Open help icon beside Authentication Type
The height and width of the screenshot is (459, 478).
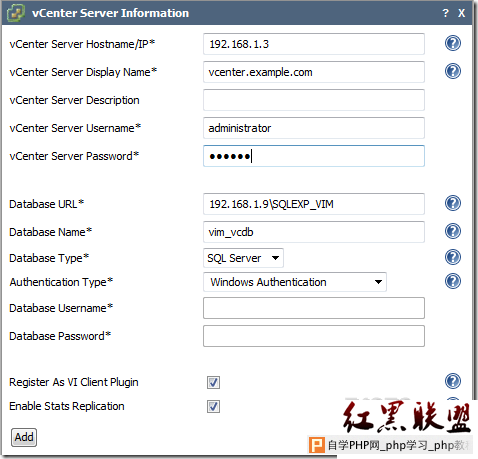pos(453,281)
